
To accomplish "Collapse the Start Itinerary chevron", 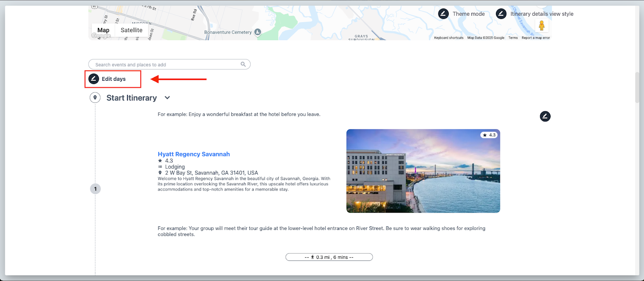I will (167, 98).
